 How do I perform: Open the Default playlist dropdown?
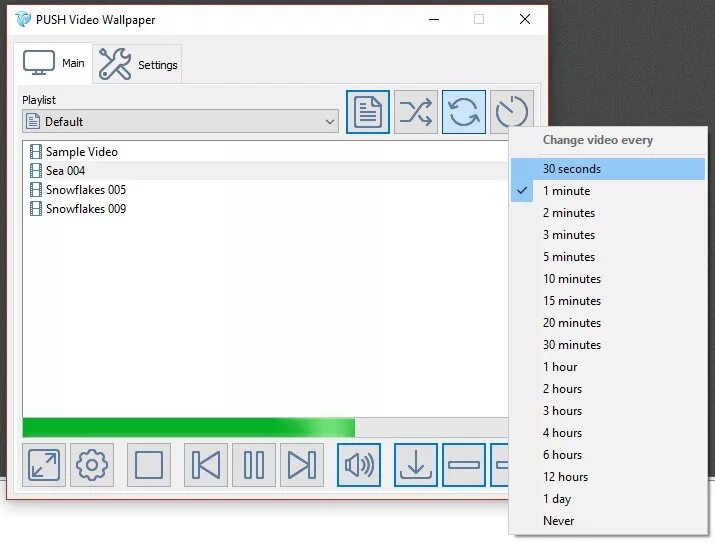(x=181, y=122)
